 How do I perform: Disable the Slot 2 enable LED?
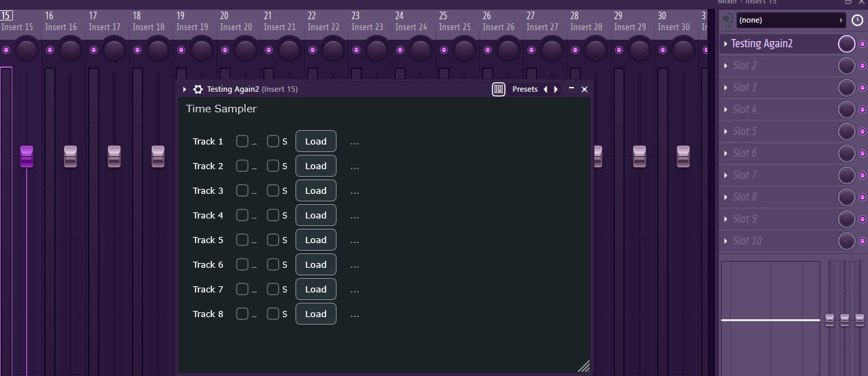click(861, 66)
